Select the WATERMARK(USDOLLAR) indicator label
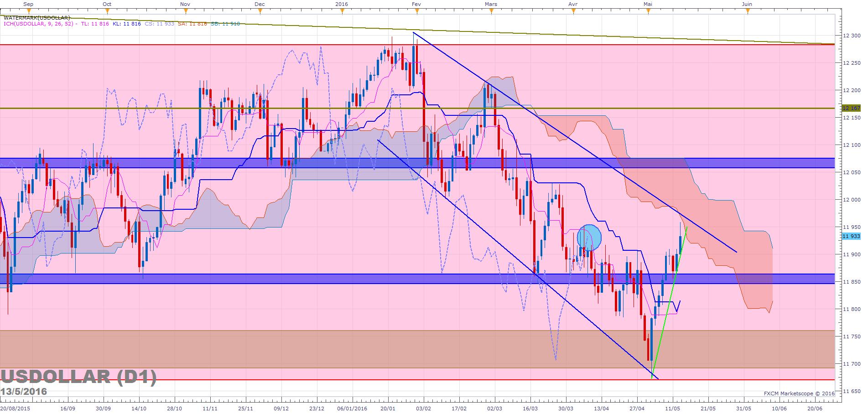 [x=37, y=18]
